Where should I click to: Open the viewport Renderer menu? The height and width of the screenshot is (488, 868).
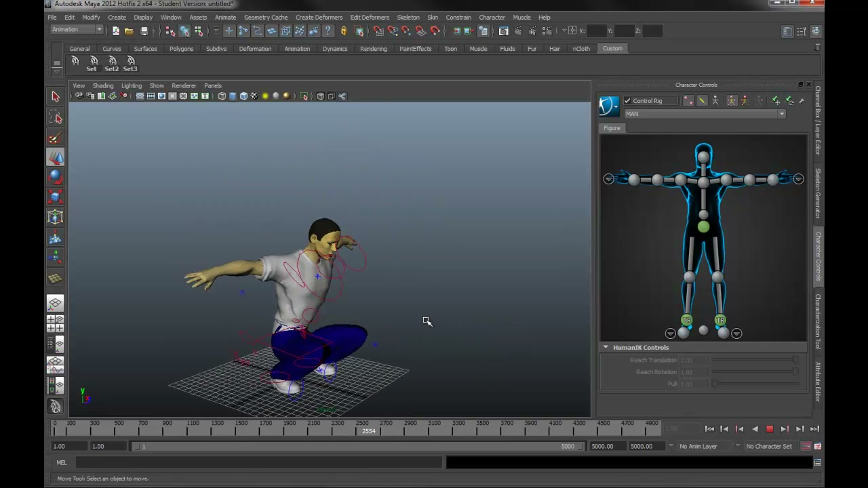[x=184, y=86]
